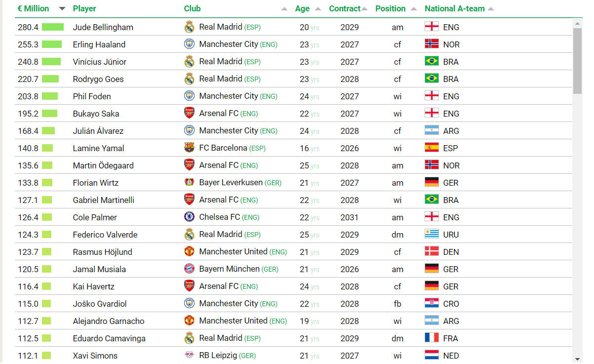Click the Manchester United crest beside Rasmus Höjlund
The height and width of the screenshot is (364, 594).
tap(189, 251)
